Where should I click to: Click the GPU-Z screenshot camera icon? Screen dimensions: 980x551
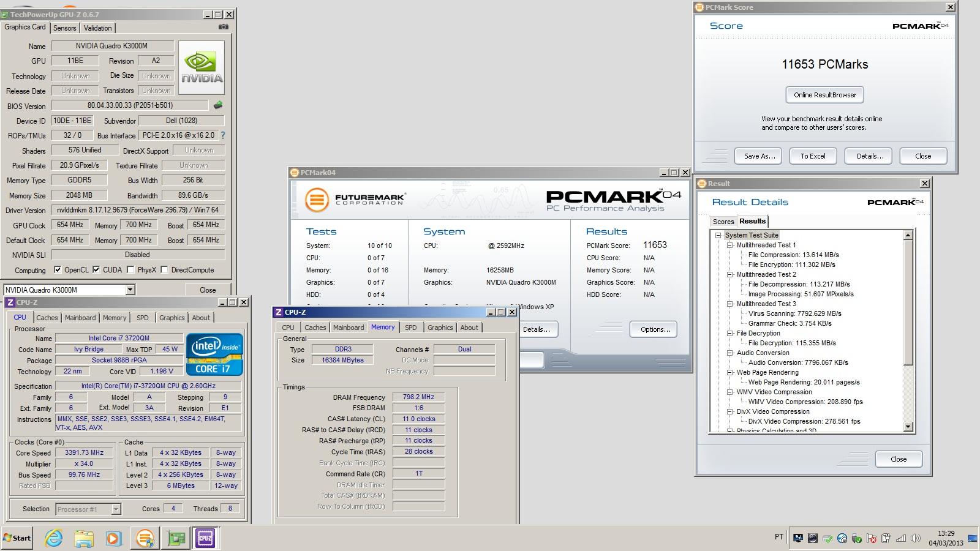point(224,27)
